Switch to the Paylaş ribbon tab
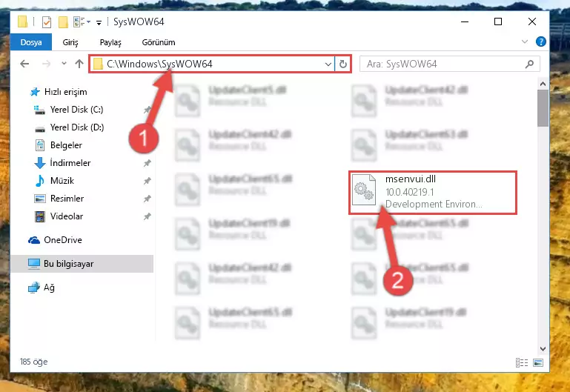Screen dimensions: 570x392 click(x=110, y=42)
